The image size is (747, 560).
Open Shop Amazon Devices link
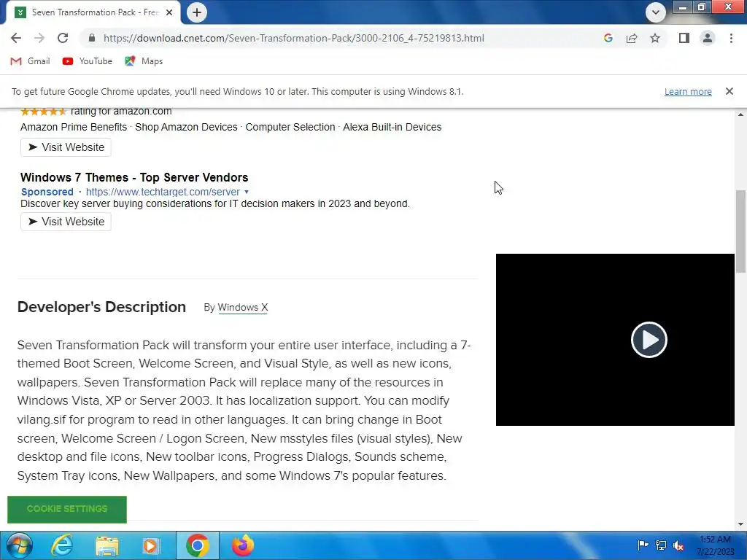click(x=186, y=127)
